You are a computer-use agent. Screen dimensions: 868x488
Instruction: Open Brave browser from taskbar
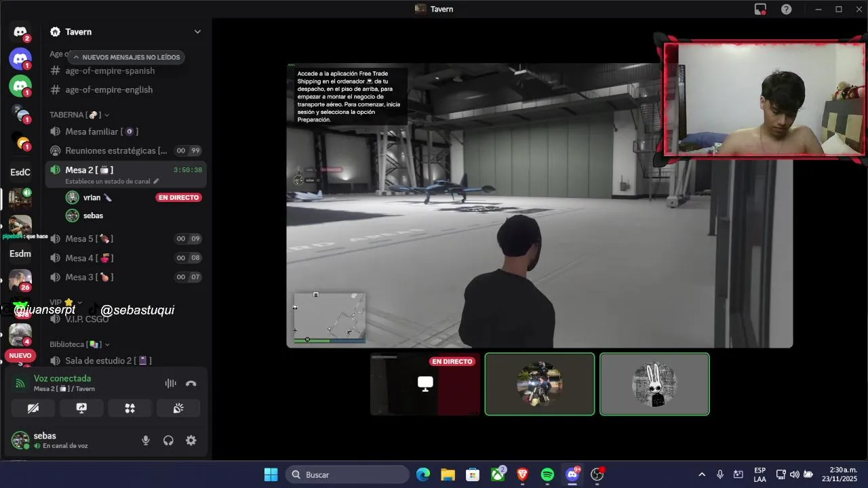tap(522, 474)
